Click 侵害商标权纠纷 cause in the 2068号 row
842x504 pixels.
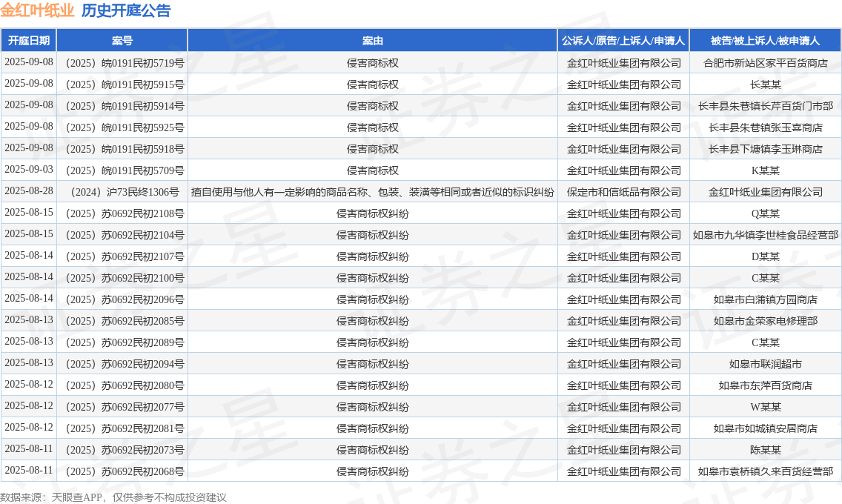pos(372,471)
